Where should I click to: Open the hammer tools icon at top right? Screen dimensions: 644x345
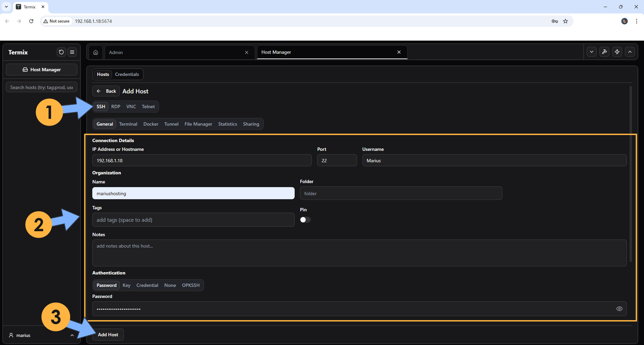coord(604,52)
